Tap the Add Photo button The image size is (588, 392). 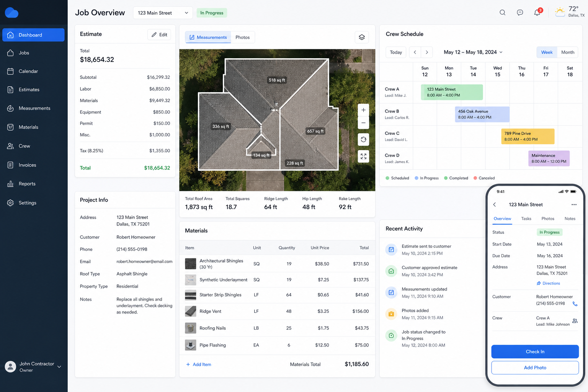[535, 367]
